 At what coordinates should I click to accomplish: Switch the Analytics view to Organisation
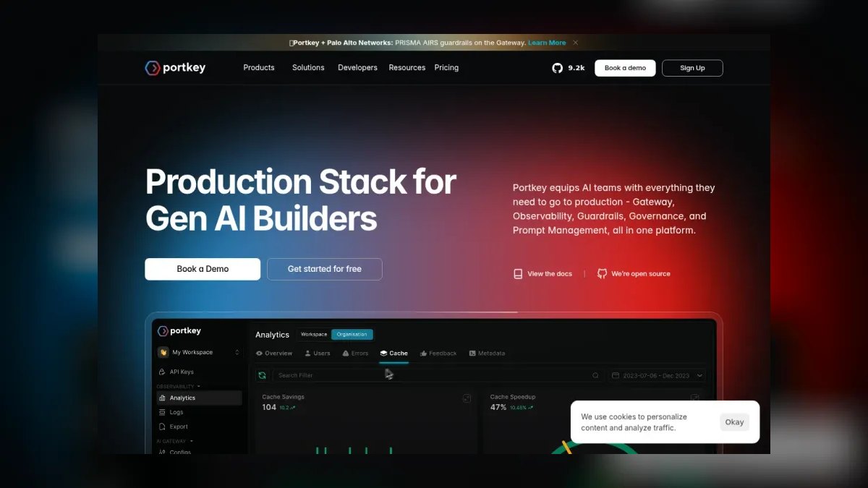tap(352, 335)
